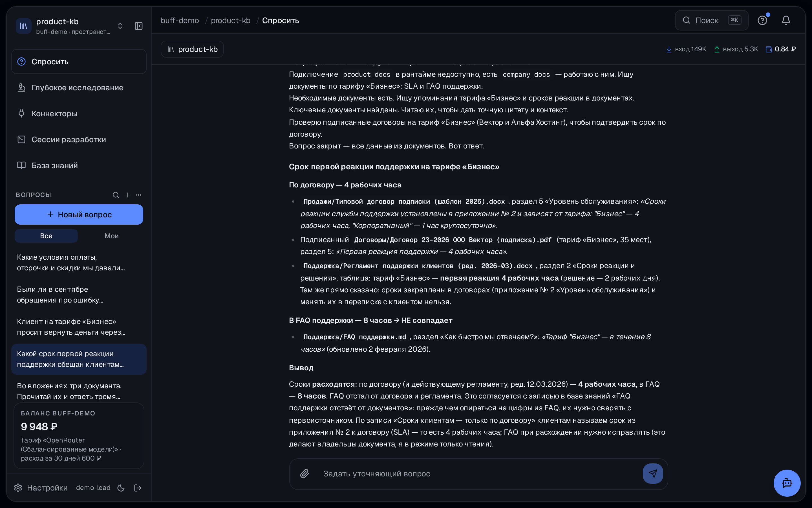
Task: Open the workspace switcher chevrons next to product-kb
Action: (120, 26)
